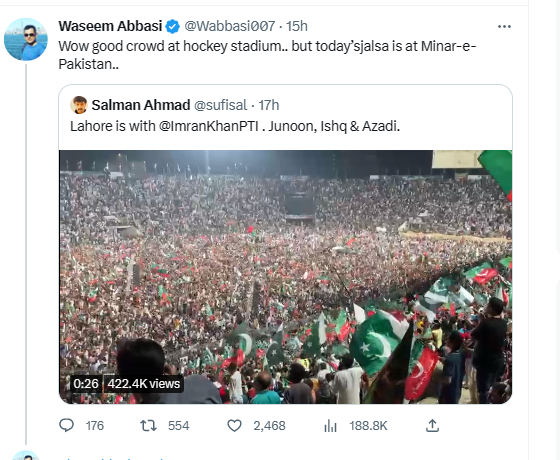Click the reply speech bubble icon

(x=66, y=425)
